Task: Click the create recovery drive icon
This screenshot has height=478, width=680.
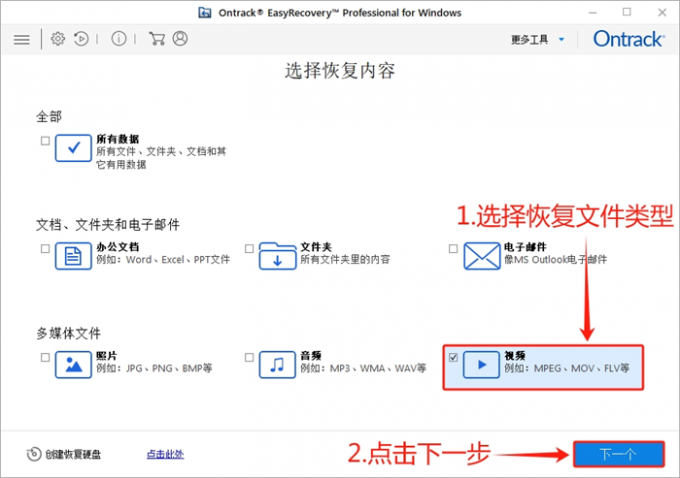Action: click(34, 454)
